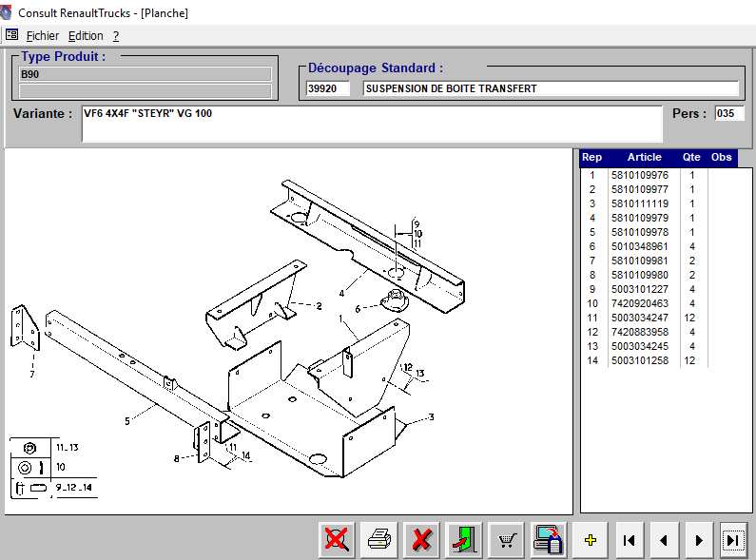Click the Variante text field

pyautogui.click(x=371, y=124)
